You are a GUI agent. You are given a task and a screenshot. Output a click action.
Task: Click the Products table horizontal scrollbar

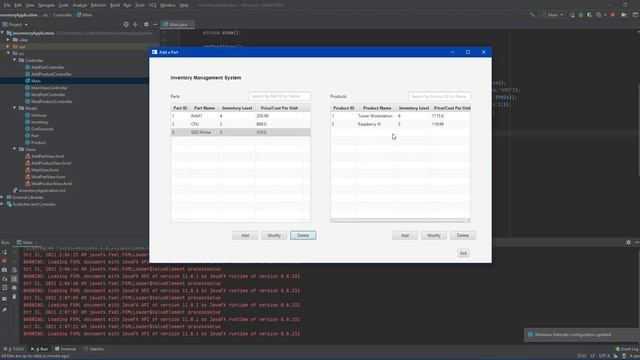[400, 220]
